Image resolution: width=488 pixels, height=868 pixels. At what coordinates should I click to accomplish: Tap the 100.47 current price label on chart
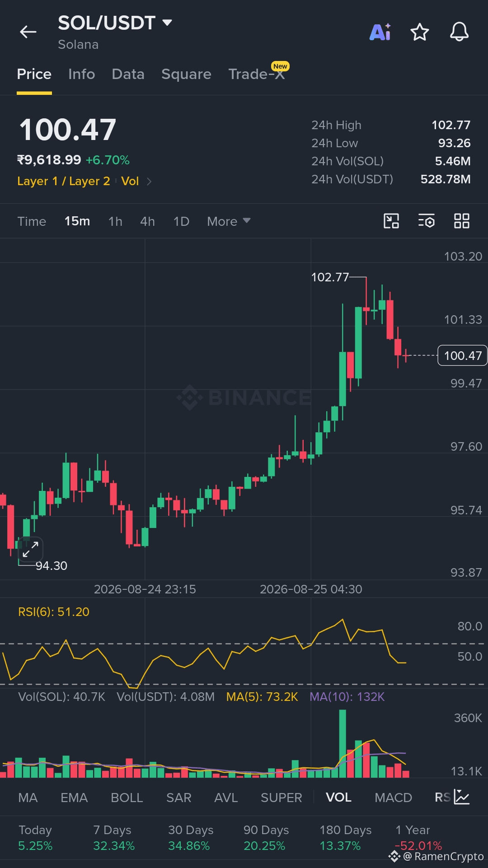click(x=463, y=356)
